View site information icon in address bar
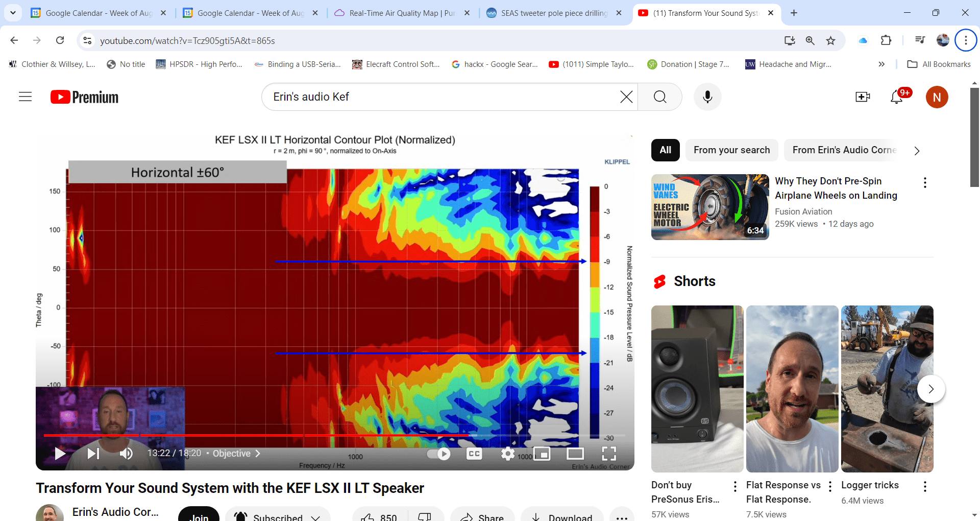 click(87, 40)
